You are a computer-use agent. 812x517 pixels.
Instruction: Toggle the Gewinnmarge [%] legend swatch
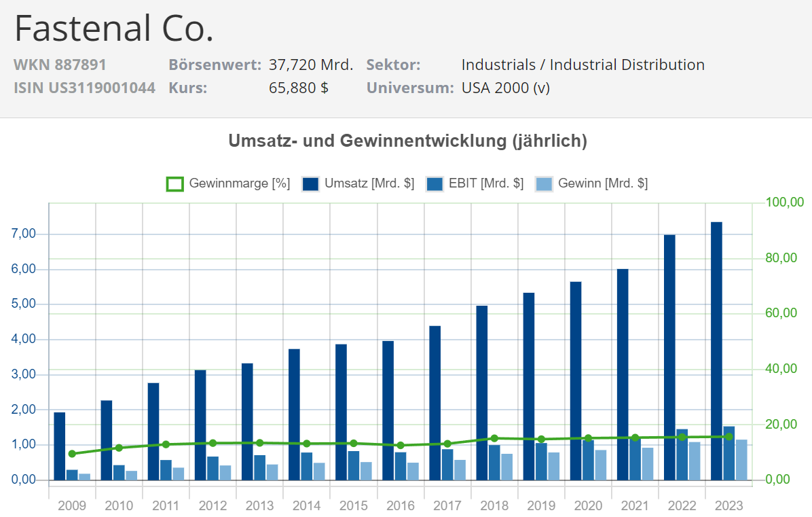click(175, 184)
